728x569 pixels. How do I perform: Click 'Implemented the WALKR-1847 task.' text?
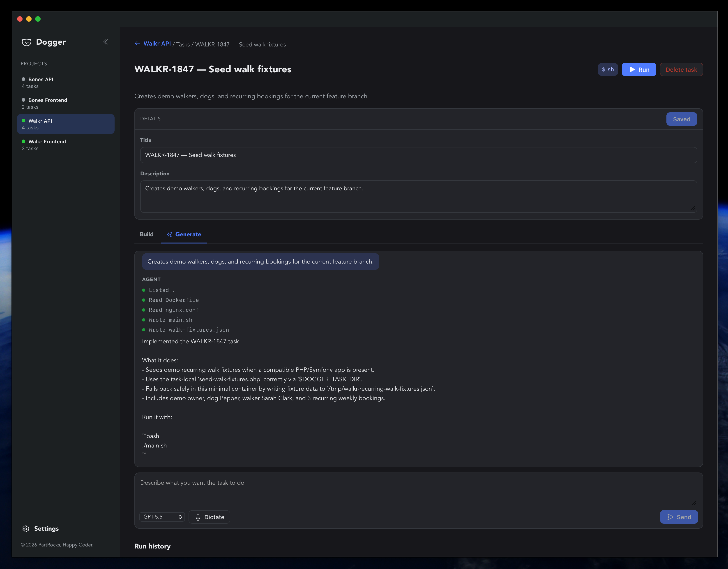[x=191, y=342]
